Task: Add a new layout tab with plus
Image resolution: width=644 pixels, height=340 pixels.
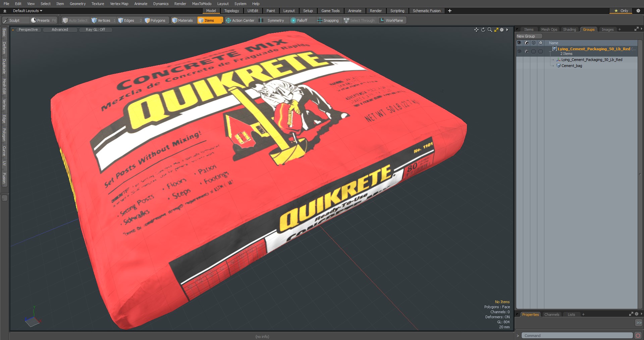Action: tap(450, 11)
